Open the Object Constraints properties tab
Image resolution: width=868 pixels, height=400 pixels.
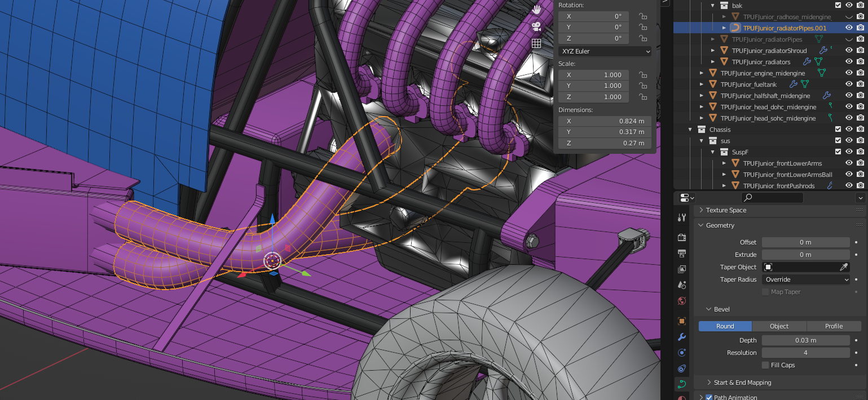(682, 368)
